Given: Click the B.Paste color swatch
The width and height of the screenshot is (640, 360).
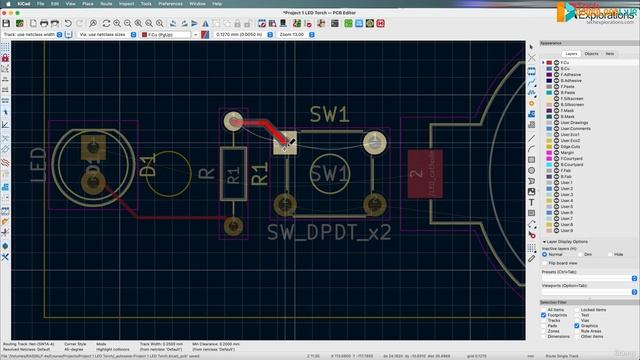Looking at the screenshot, I should tap(549, 93).
